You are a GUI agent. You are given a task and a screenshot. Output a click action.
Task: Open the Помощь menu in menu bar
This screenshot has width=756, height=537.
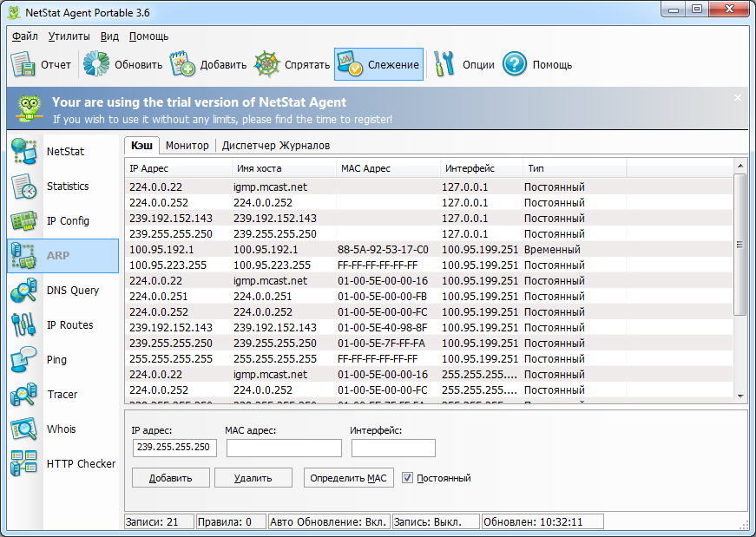click(148, 36)
